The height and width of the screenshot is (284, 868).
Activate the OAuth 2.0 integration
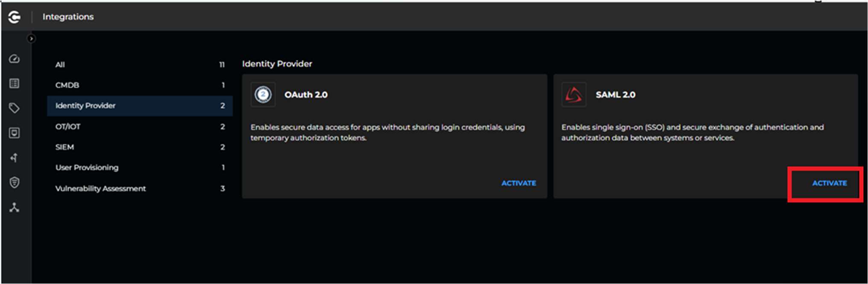518,183
